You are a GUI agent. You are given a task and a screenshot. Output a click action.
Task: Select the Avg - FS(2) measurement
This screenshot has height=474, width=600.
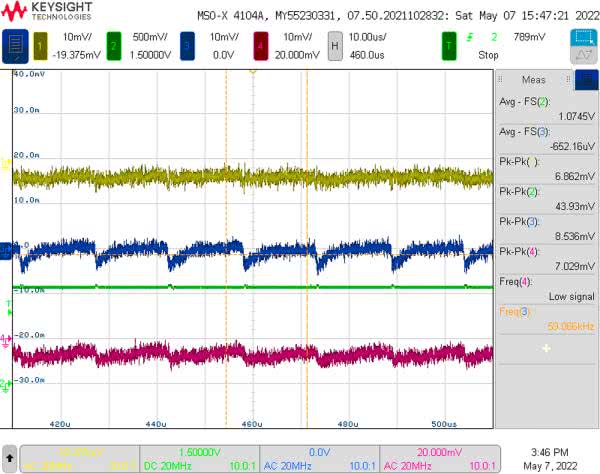click(546, 110)
